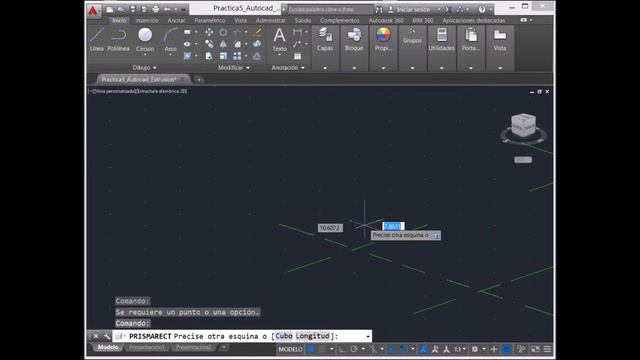The width and height of the screenshot is (640, 360).
Task: Open the Bloque panel
Action: coord(354,40)
